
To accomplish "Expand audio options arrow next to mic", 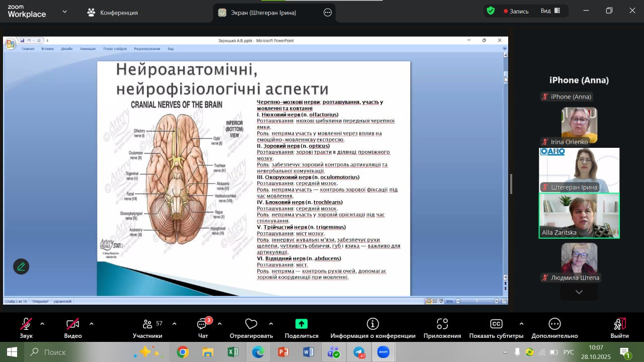I will pos(42,324).
